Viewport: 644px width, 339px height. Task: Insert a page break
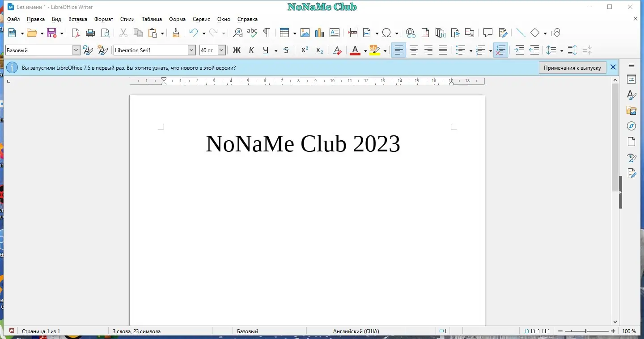(x=352, y=33)
